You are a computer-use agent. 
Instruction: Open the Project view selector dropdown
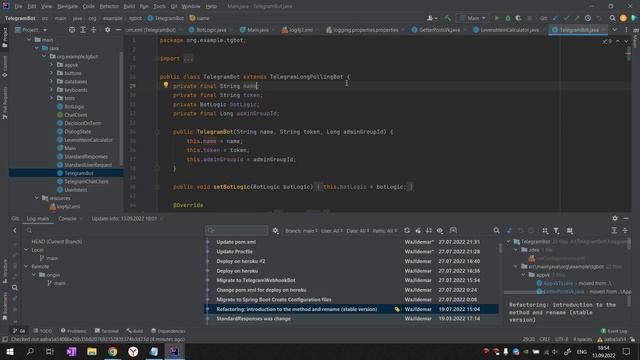31,30
